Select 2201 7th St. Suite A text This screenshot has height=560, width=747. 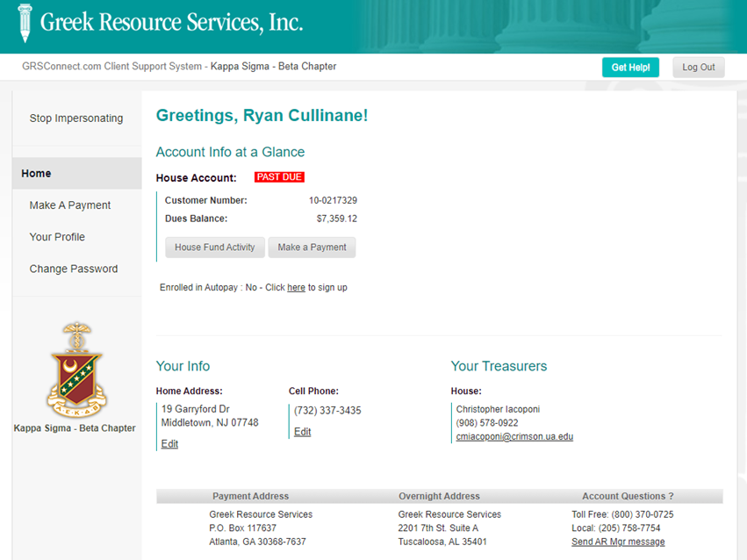(x=438, y=528)
